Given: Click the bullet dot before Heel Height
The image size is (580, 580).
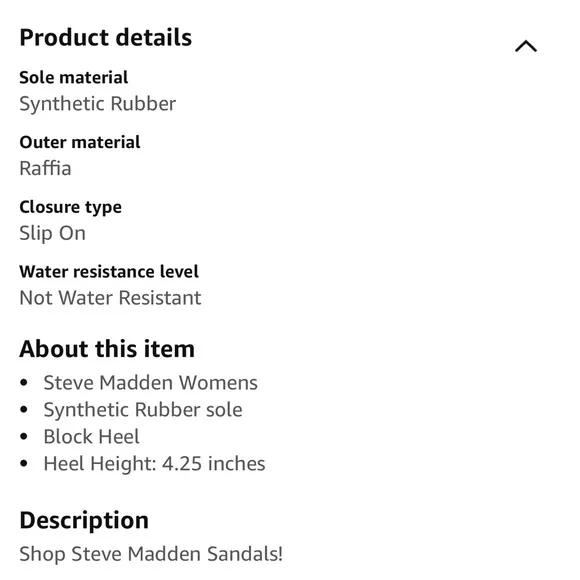Looking at the screenshot, I should (24, 463).
